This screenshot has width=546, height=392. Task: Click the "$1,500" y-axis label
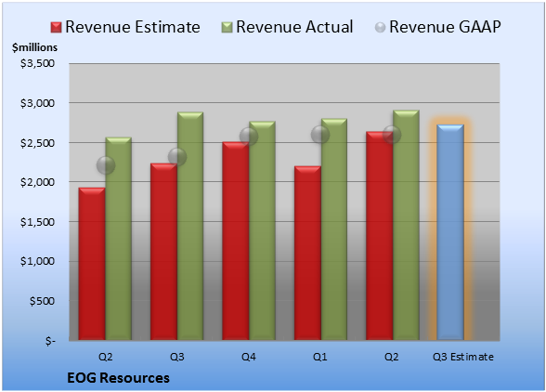coord(37,222)
